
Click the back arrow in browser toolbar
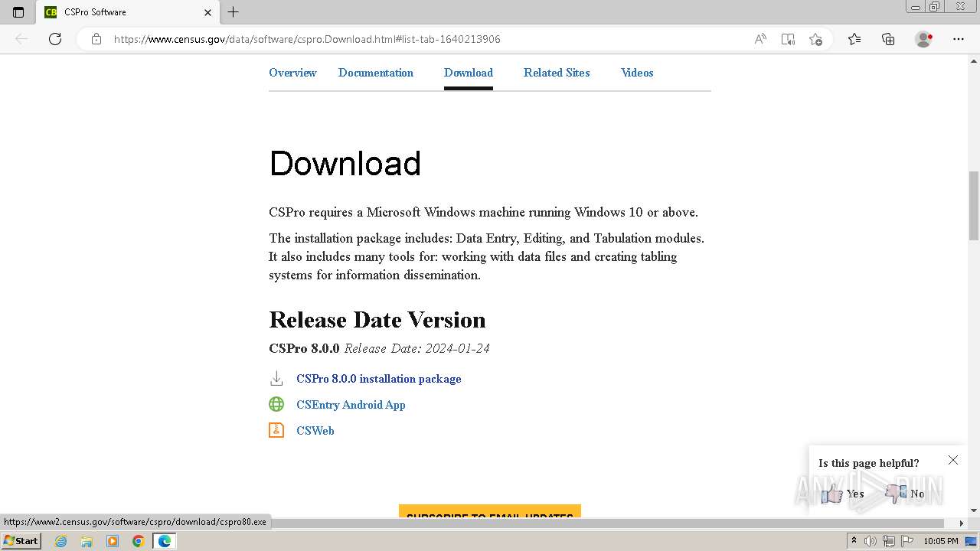coord(21,39)
